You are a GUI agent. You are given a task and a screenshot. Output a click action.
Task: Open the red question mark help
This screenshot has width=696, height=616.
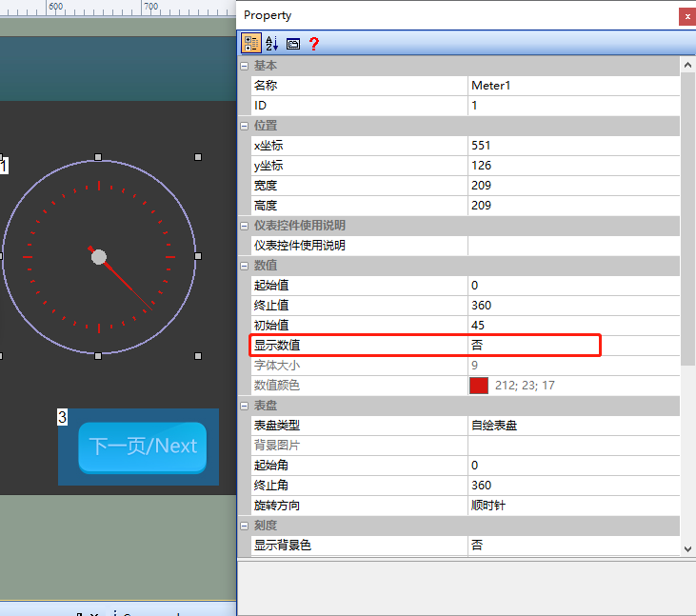tap(314, 44)
